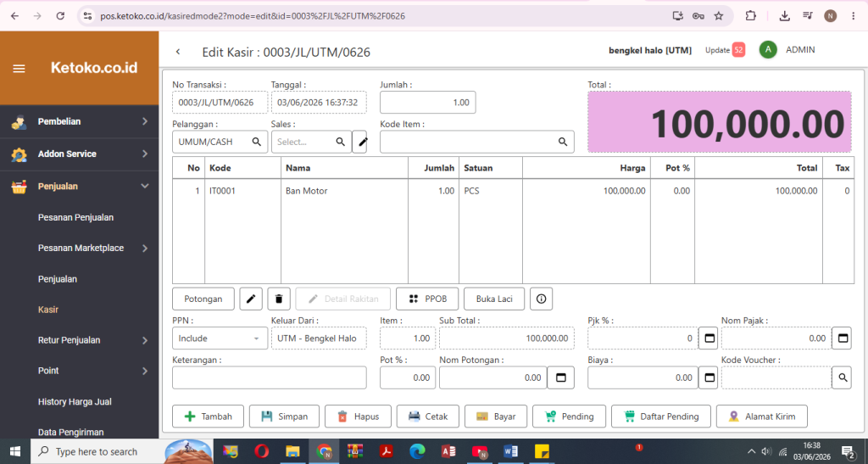The image size is (868, 464).
Task: Click the back arrow beside Edit Kasir title
Action: (x=178, y=52)
